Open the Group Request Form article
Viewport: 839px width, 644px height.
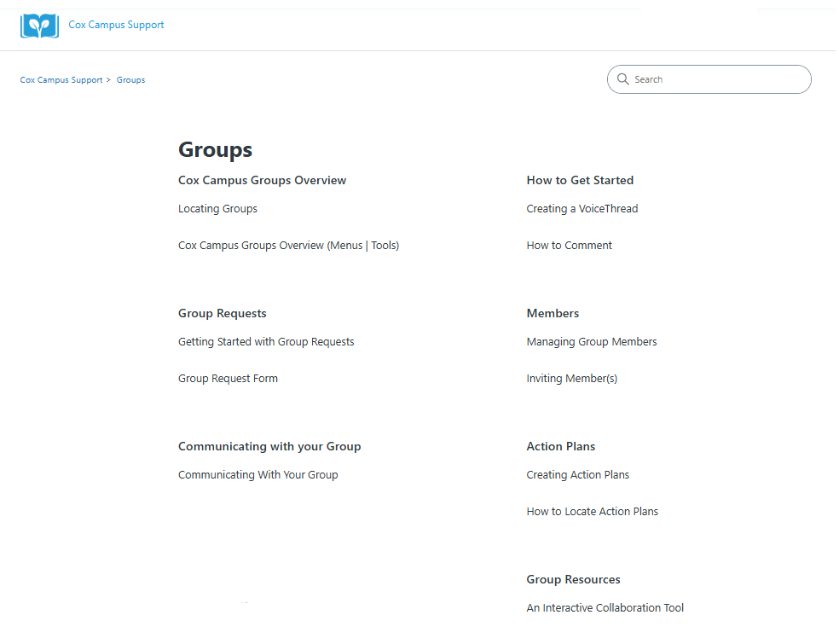point(228,379)
